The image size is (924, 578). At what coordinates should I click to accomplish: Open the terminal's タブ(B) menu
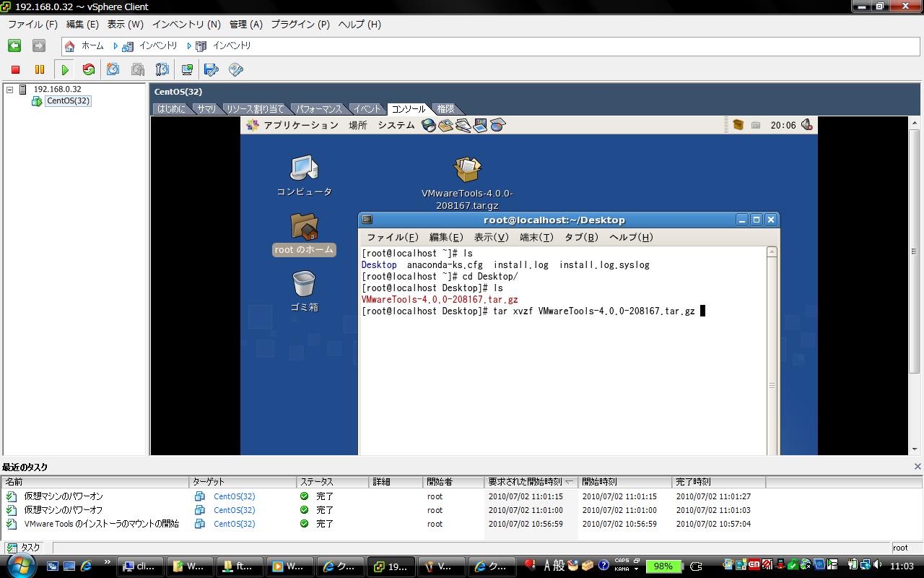[x=581, y=237]
